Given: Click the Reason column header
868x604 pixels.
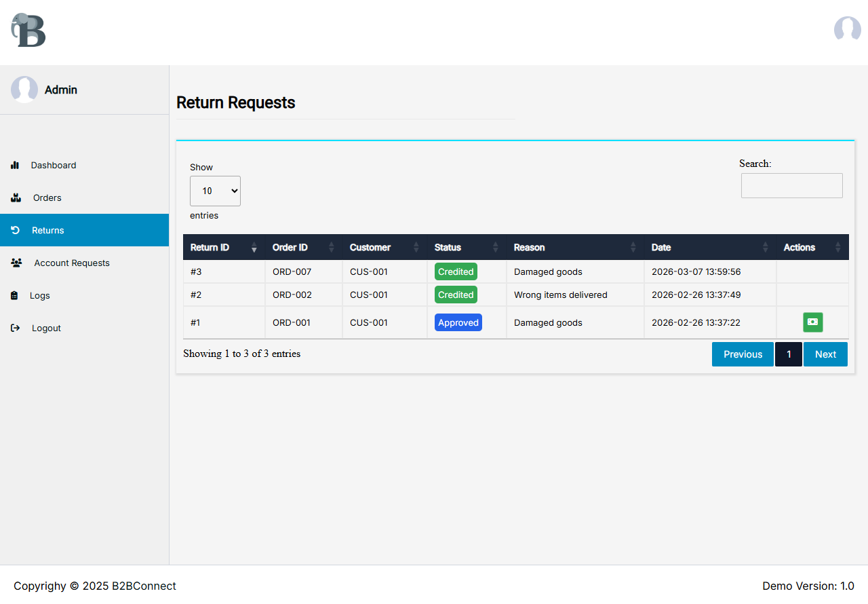Looking at the screenshot, I should (575, 247).
